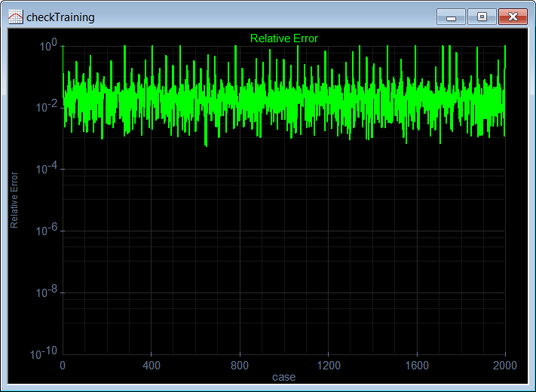The width and height of the screenshot is (536, 392).
Task: Click the 2000 tick label on x-axis
Action: coord(505,366)
